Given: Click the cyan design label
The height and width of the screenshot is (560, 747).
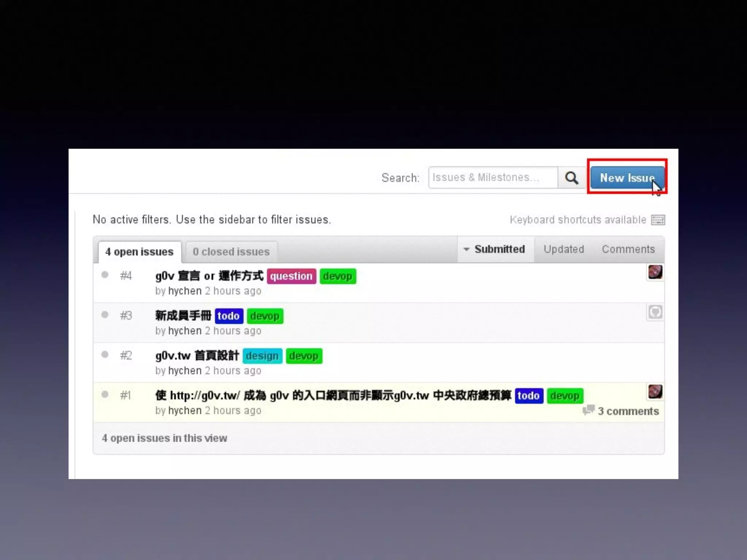Looking at the screenshot, I should coord(262,356).
